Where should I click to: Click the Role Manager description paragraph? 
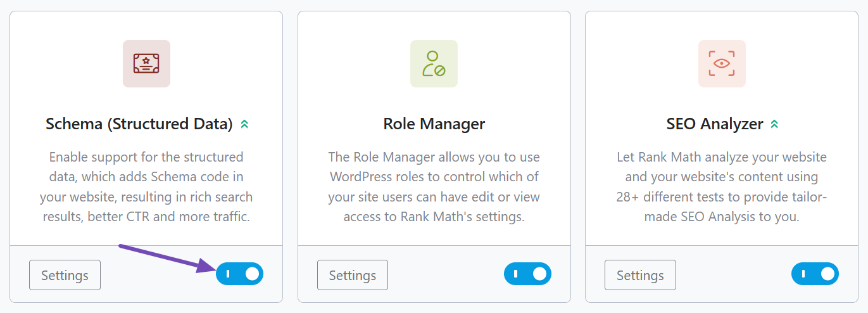(434, 187)
